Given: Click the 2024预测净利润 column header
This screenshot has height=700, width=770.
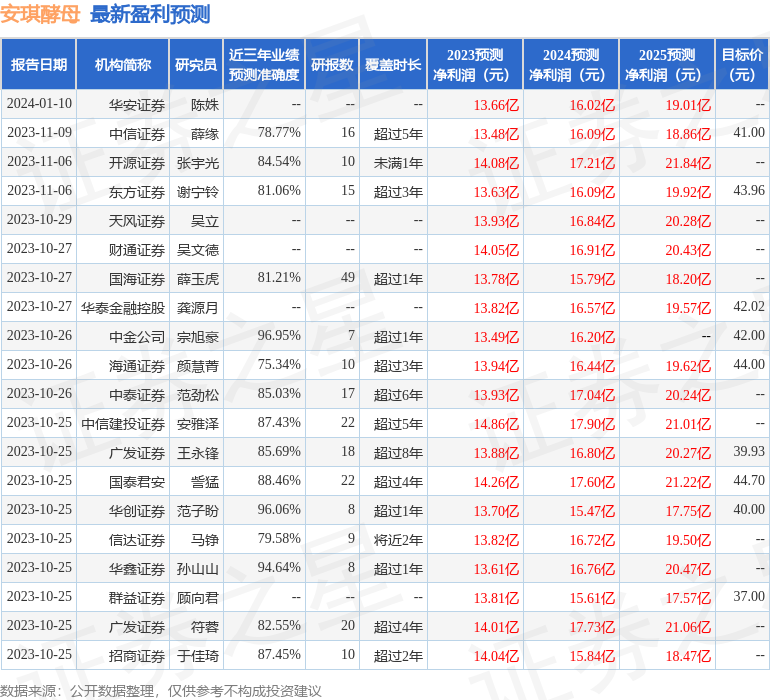Looking at the screenshot, I should click(571, 65).
